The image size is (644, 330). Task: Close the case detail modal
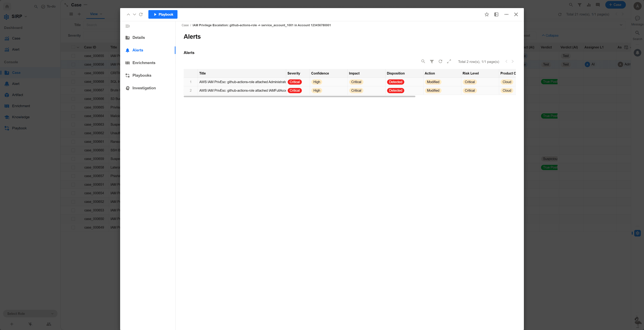516,14
